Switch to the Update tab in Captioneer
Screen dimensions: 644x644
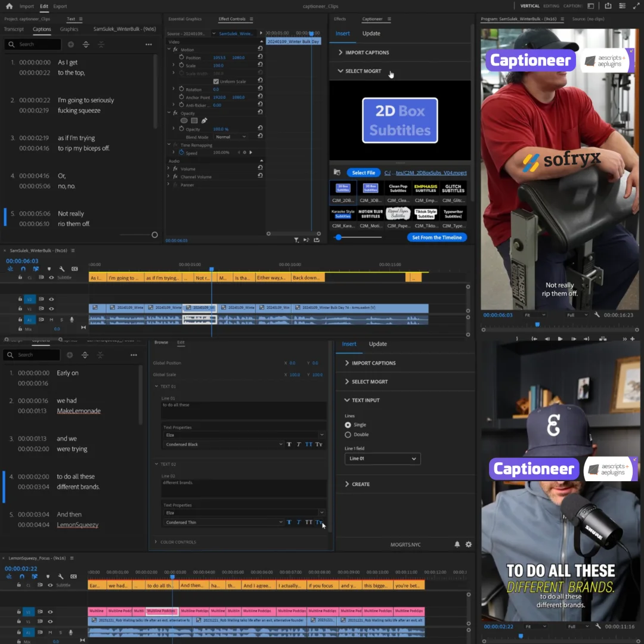371,33
